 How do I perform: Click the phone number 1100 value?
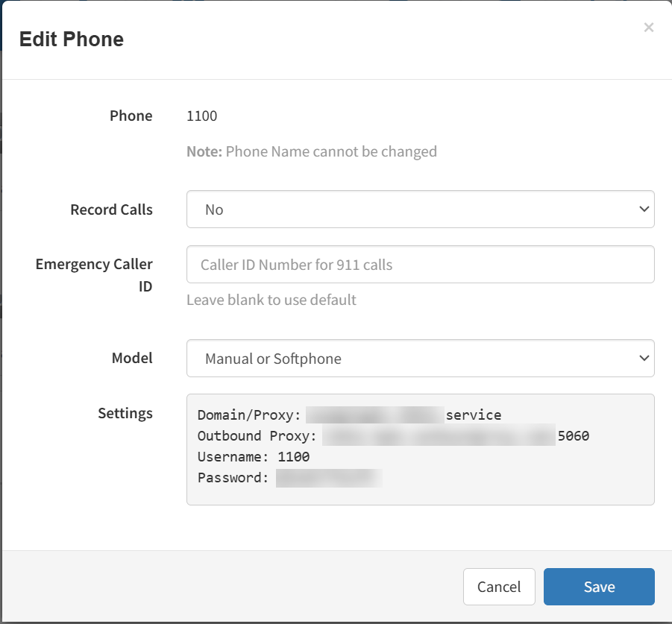coord(201,116)
